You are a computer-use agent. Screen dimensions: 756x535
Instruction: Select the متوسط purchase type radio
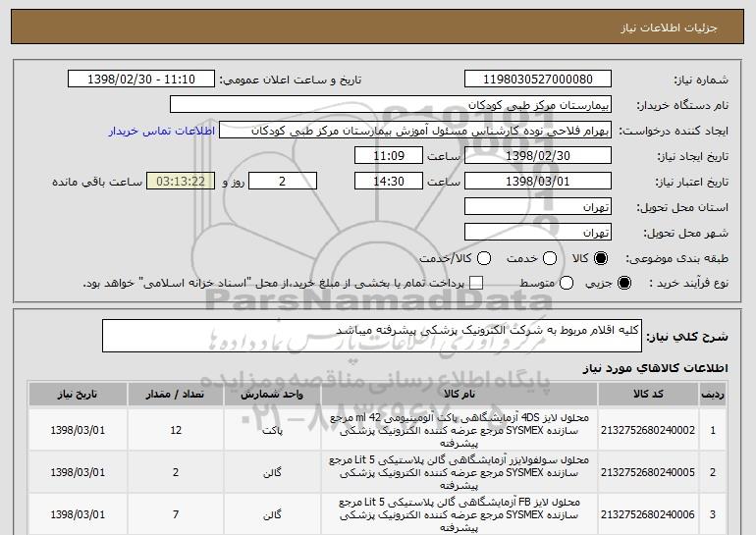pyautogui.click(x=567, y=283)
